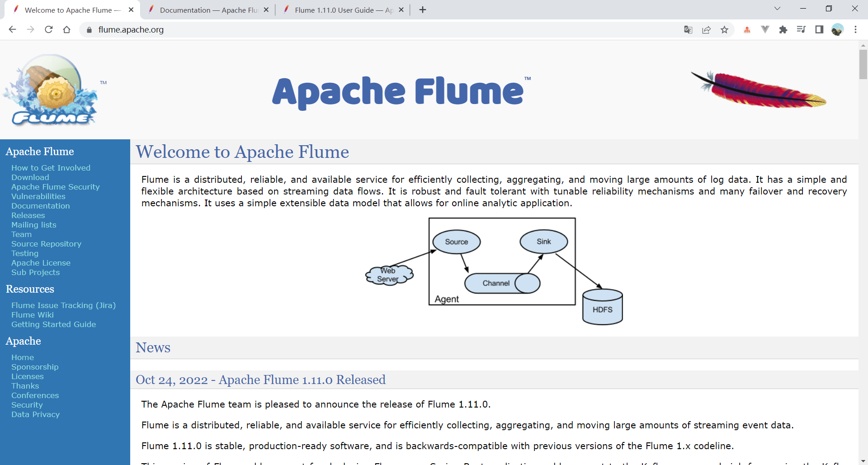Go back to previous page
The width and height of the screenshot is (868, 465).
coord(12,29)
